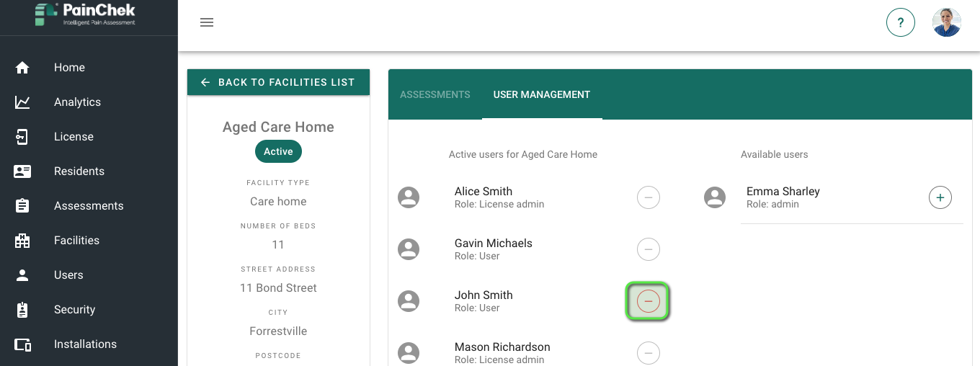The width and height of the screenshot is (980, 366).
Task: Remove John Smith using red minus
Action: click(649, 301)
